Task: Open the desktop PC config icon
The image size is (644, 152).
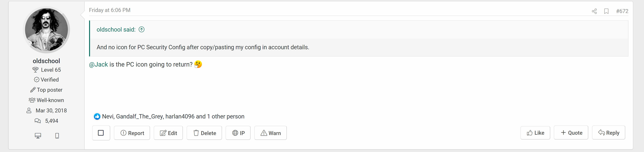Action: click(x=38, y=136)
